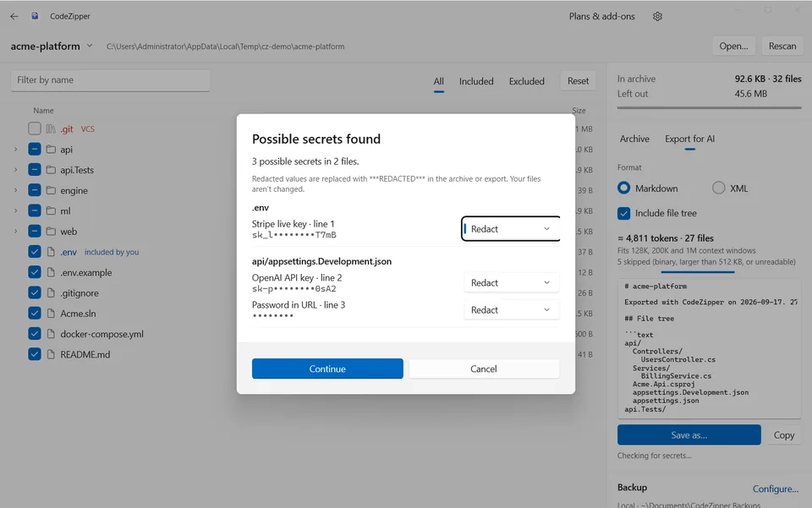The height and width of the screenshot is (508, 812).
Task: Open Redact dropdown for Stripe live key
Action: point(511,229)
